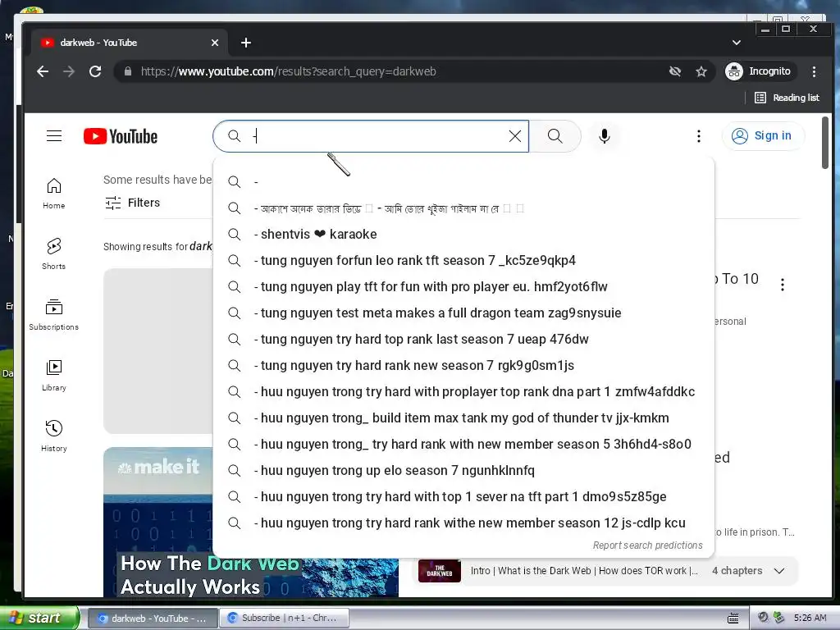Click Report search predictions link
The image size is (840, 630).
pyautogui.click(x=647, y=546)
